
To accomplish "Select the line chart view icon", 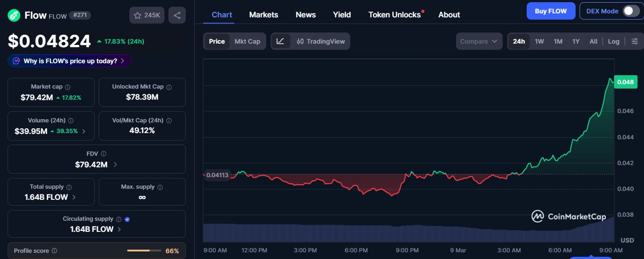I will pos(281,41).
